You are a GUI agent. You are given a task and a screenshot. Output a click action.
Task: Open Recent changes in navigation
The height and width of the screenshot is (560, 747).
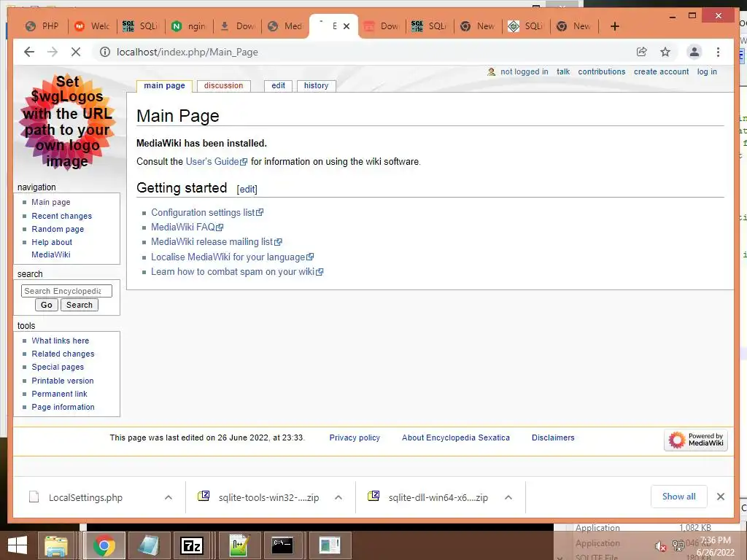pyautogui.click(x=62, y=216)
